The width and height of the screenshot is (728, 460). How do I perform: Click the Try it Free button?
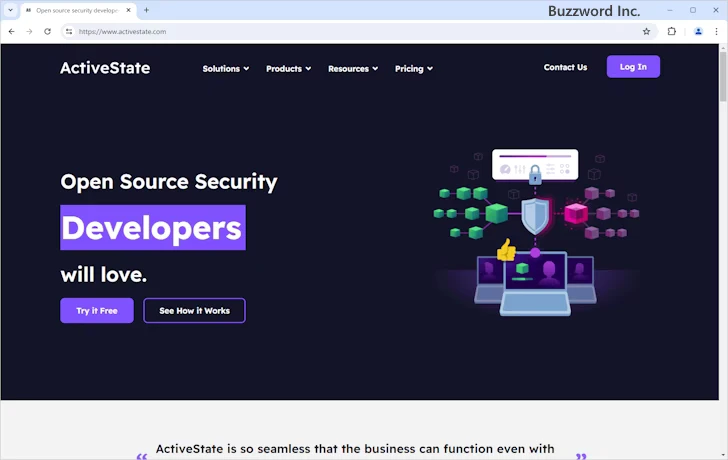point(97,311)
